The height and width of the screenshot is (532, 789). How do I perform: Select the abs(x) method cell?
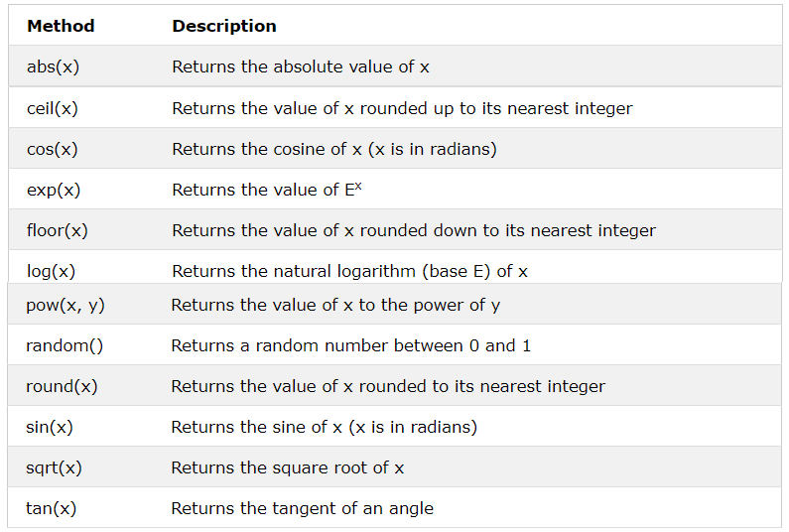click(x=54, y=67)
